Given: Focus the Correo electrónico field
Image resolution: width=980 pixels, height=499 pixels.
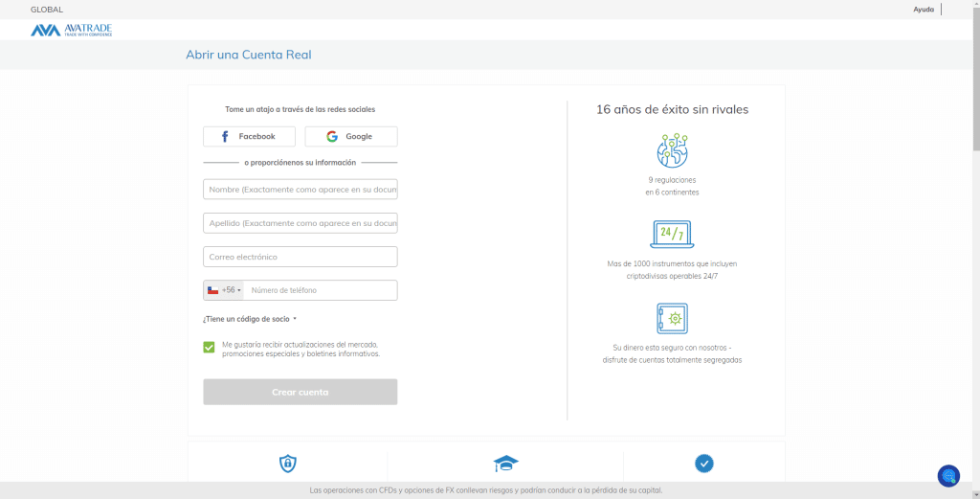Looking at the screenshot, I should (x=300, y=257).
